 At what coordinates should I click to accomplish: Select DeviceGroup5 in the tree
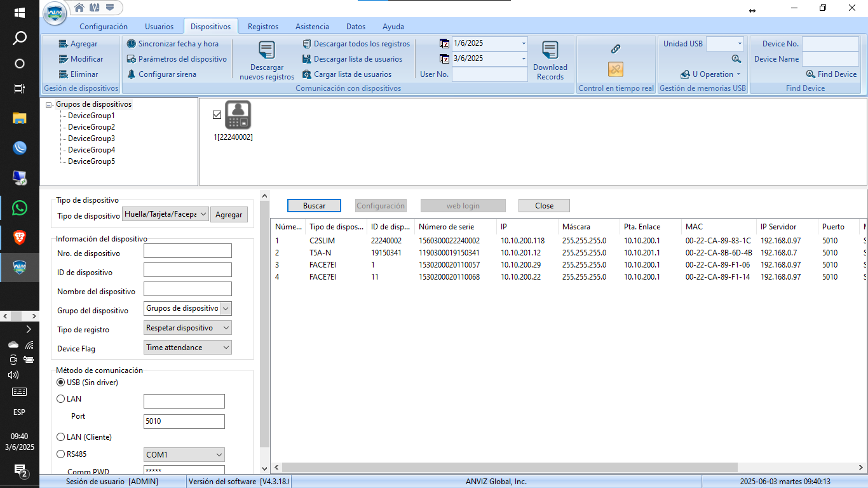[92, 161]
